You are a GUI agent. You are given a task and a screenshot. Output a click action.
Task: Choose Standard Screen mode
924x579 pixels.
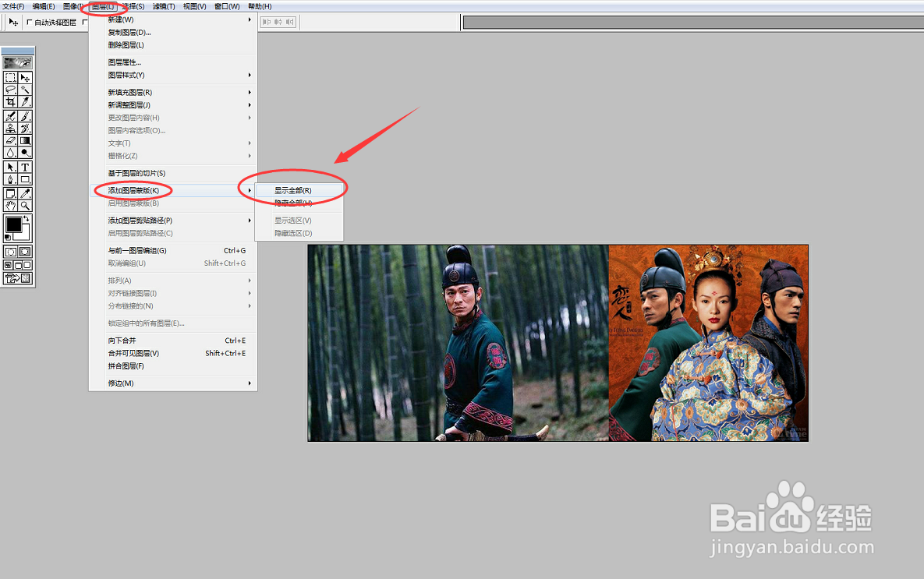coord(9,265)
